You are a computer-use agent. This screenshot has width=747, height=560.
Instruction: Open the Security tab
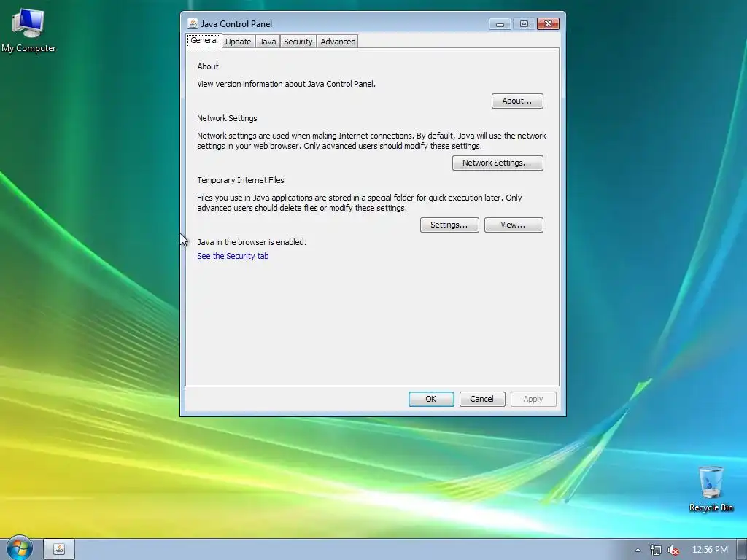click(298, 42)
